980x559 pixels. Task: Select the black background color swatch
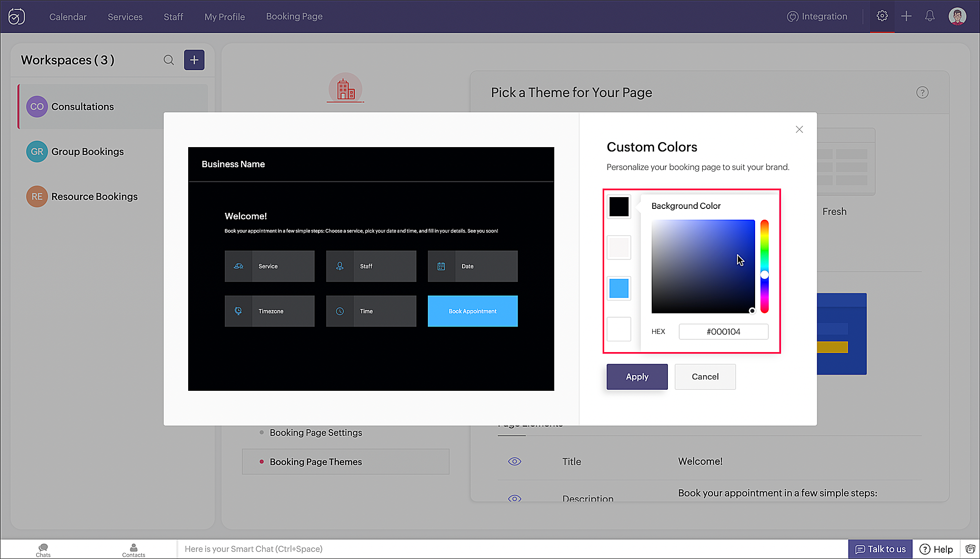point(619,206)
